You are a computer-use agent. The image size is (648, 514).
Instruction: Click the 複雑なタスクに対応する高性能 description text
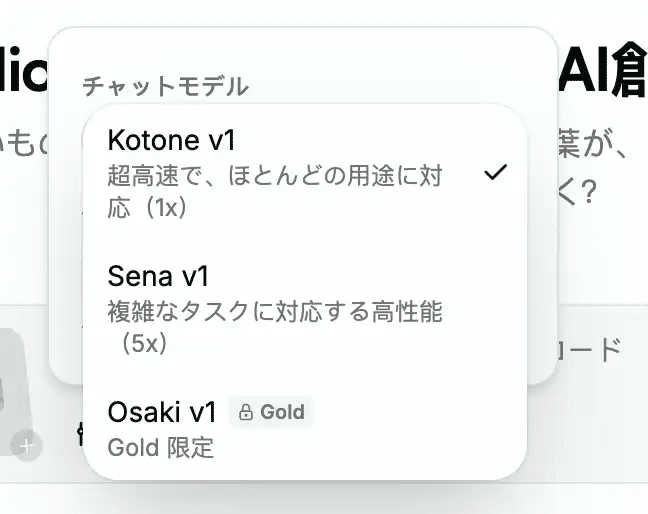pyautogui.click(x=275, y=312)
